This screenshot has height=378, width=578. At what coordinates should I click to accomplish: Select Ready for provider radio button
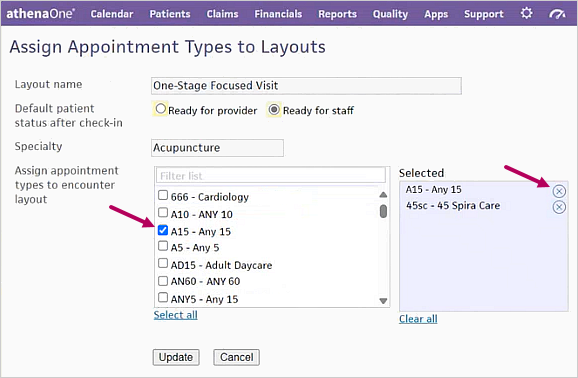(x=160, y=109)
